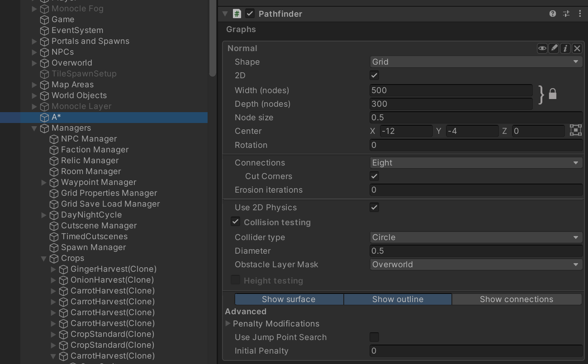This screenshot has width=588, height=364.
Task: Uncheck the 2D checkbox
Action: pyautogui.click(x=374, y=76)
